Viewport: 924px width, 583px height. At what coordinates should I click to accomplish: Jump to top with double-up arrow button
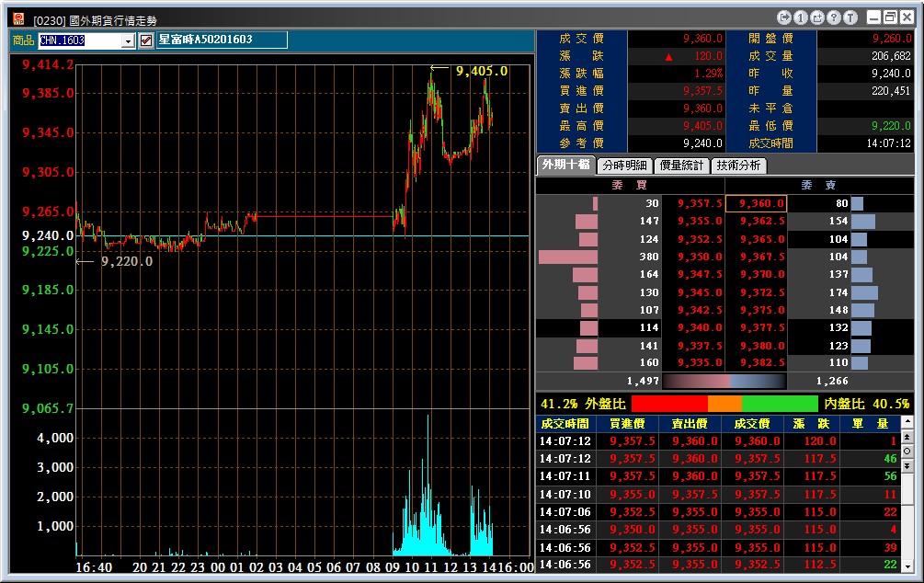tap(907, 438)
